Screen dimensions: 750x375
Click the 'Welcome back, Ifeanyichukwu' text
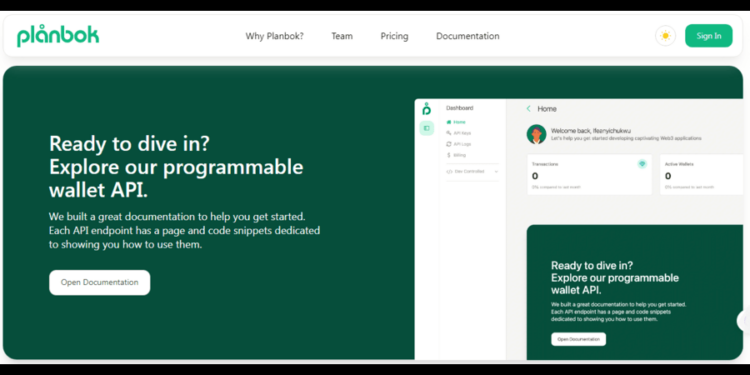(x=591, y=131)
